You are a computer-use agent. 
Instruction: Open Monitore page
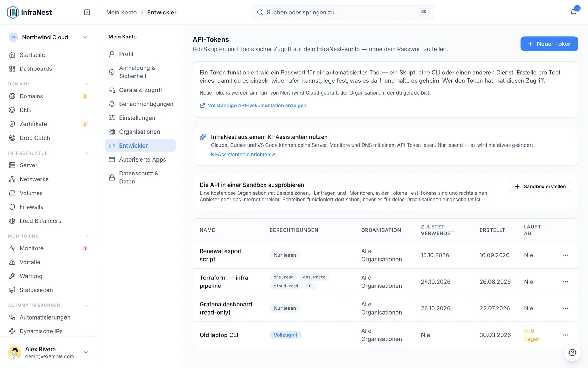[x=49, y=248]
